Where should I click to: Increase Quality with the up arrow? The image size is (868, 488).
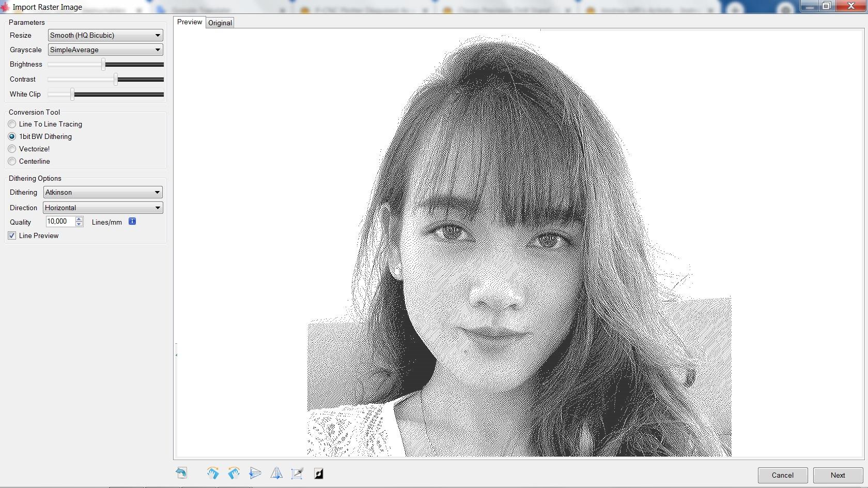[79, 219]
